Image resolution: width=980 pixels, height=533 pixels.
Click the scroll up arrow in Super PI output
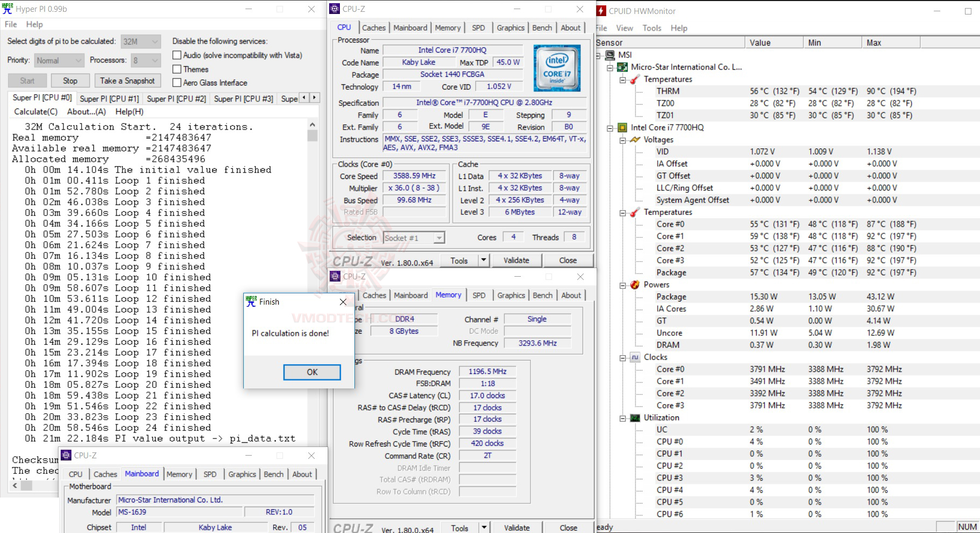[x=312, y=125]
